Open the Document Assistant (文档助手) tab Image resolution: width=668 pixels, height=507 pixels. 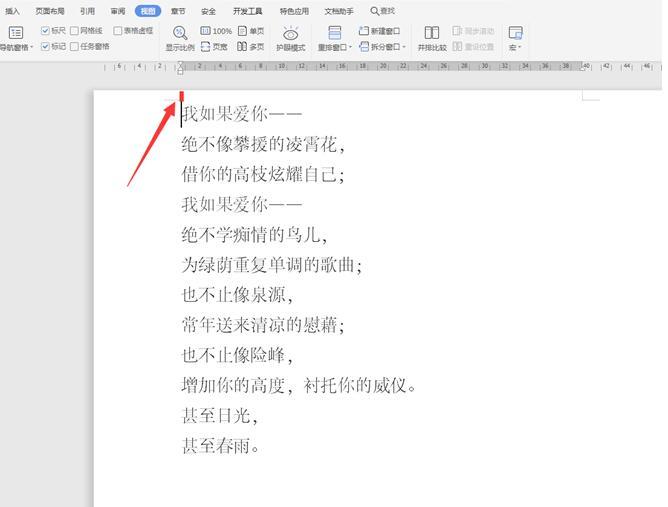339,11
